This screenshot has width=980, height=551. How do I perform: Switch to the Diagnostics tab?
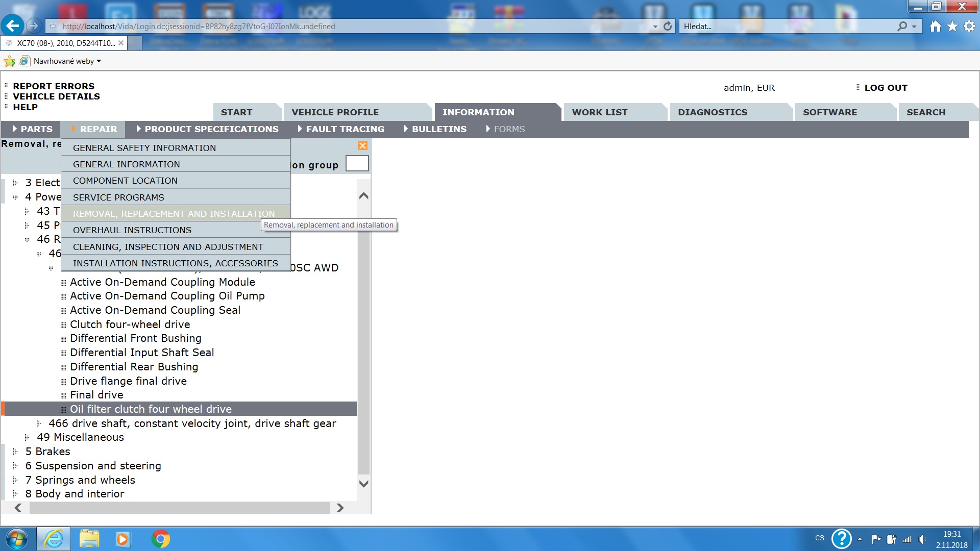[712, 112]
